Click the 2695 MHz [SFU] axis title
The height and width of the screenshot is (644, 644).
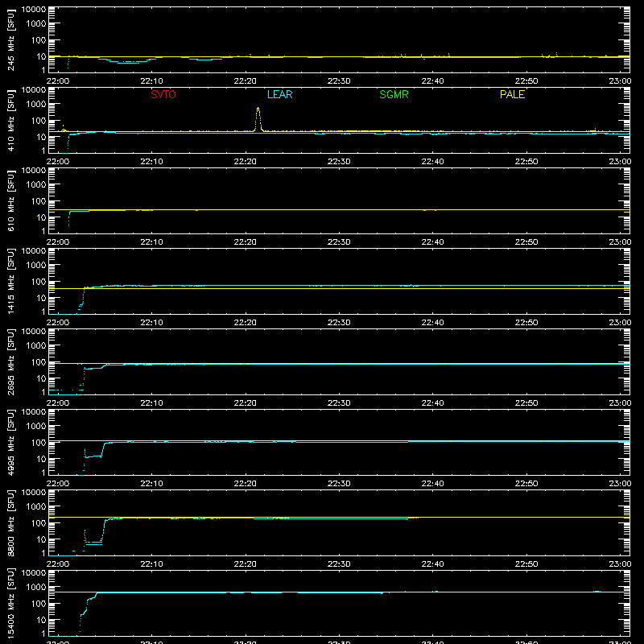pyautogui.click(x=10, y=361)
